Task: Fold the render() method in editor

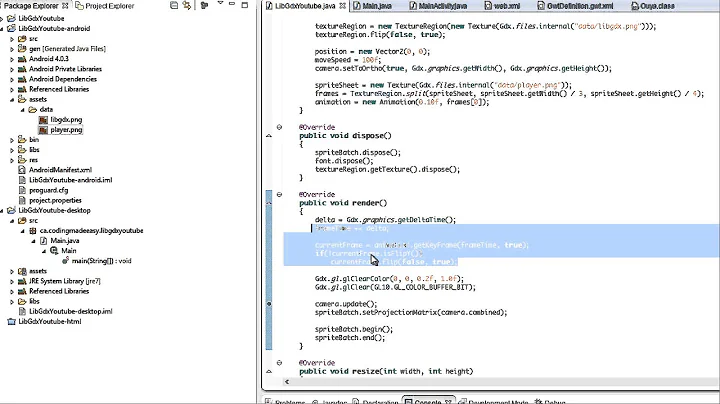Action: pyautogui.click(x=279, y=195)
